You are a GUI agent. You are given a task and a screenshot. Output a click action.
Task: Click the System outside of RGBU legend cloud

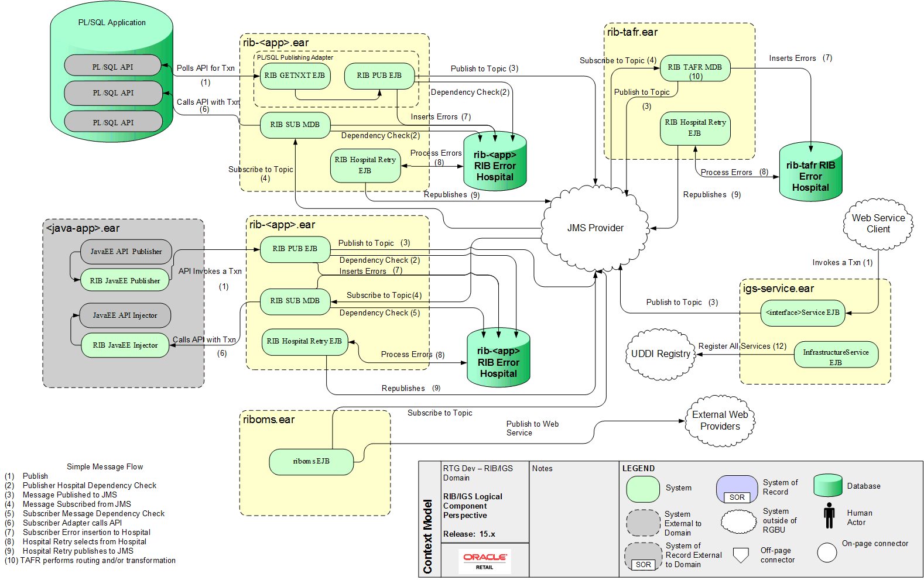pyautogui.click(x=738, y=521)
